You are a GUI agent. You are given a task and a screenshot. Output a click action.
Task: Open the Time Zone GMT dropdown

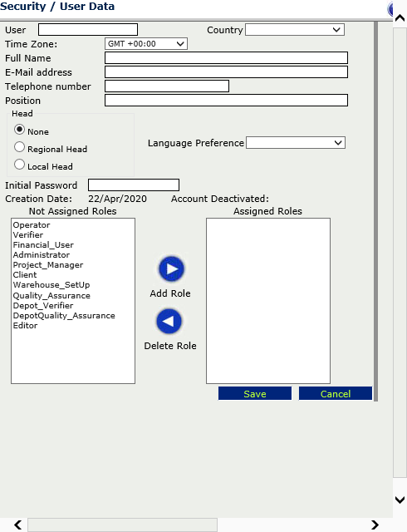(146, 44)
